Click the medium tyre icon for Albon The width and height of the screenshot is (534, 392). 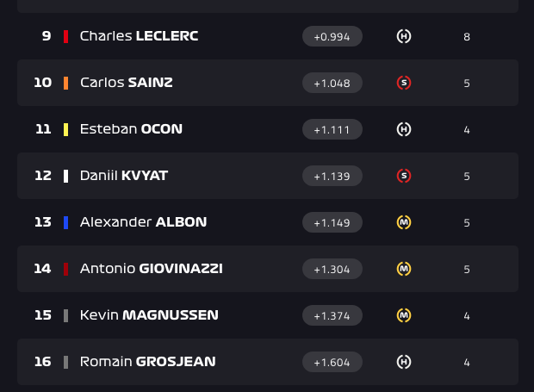tap(404, 222)
